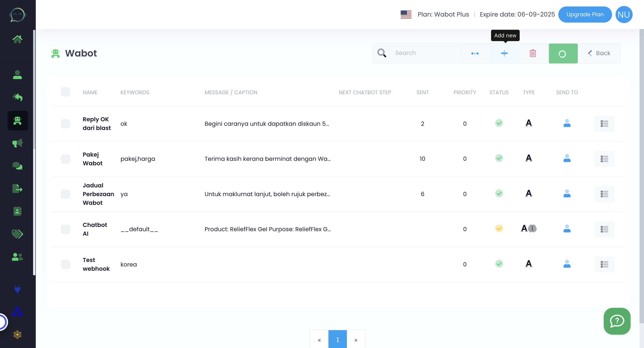
Task: Click the red trash delete icon
Action: point(533,53)
